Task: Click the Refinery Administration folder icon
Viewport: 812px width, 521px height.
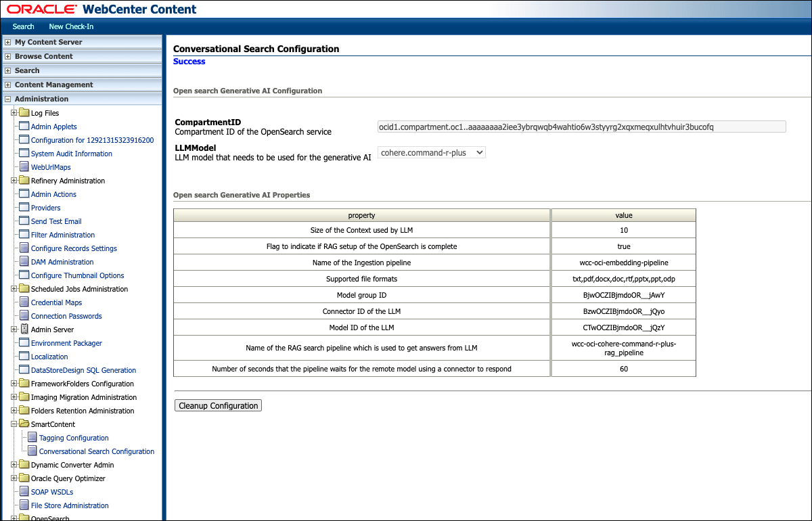Action: [x=24, y=181]
